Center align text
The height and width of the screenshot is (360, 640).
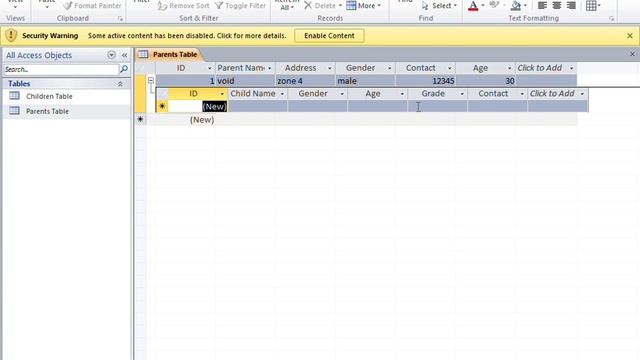pyautogui.click(x=557, y=5)
